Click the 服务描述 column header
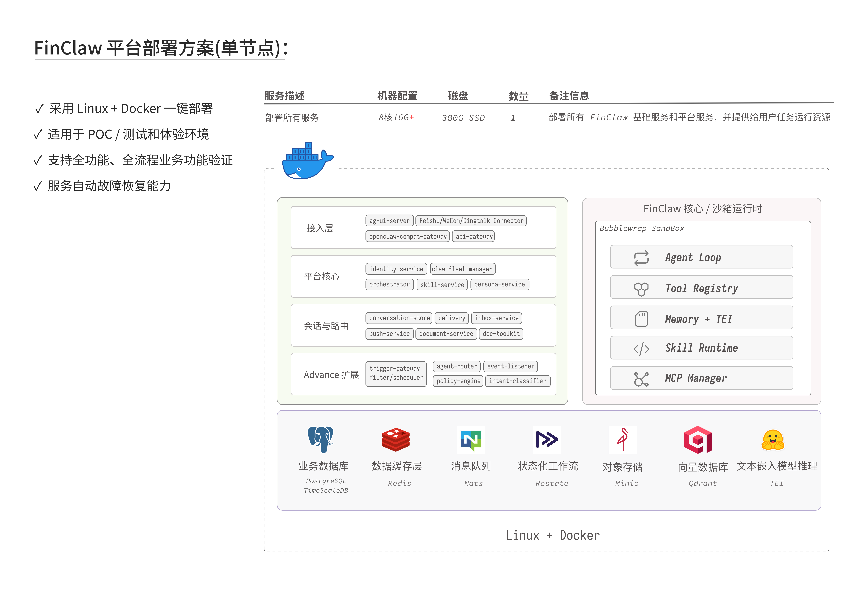868x592 pixels. click(285, 96)
